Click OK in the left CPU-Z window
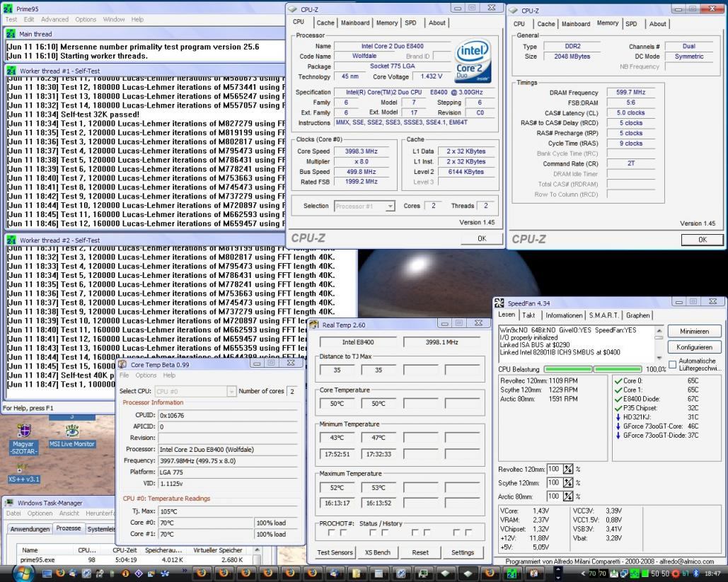Screen dimensions: 728x582 click(x=482, y=238)
